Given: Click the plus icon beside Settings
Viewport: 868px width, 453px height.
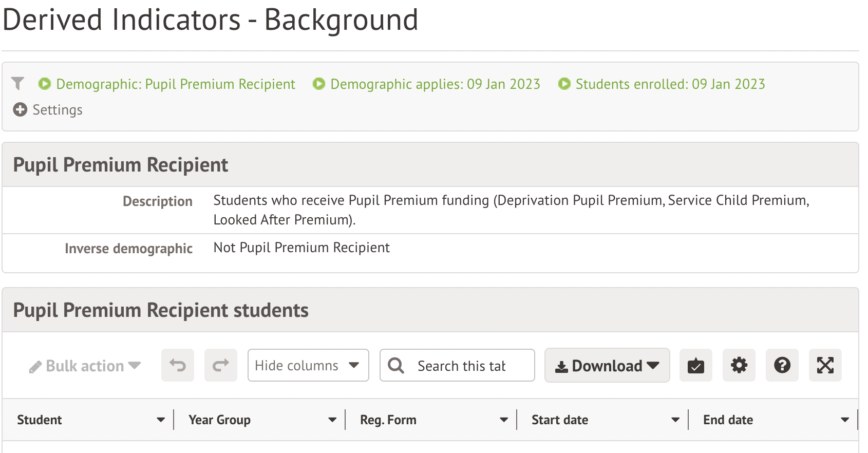Looking at the screenshot, I should pos(20,110).
